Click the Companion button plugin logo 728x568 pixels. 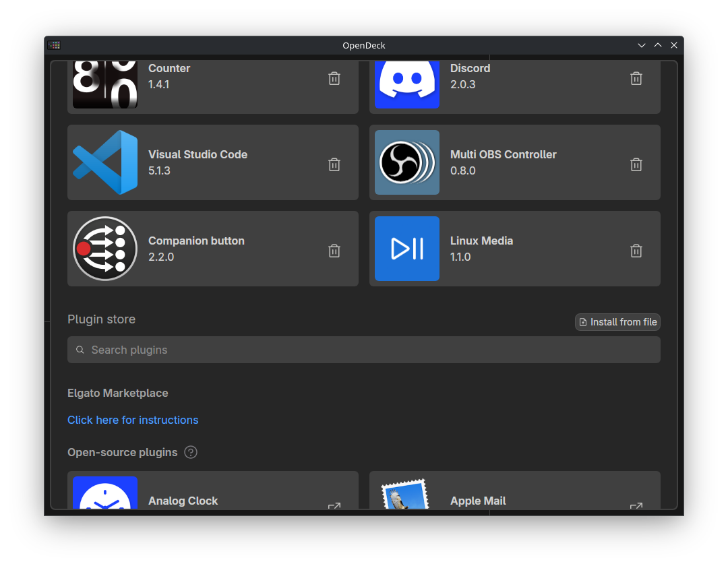coord(105,249)
